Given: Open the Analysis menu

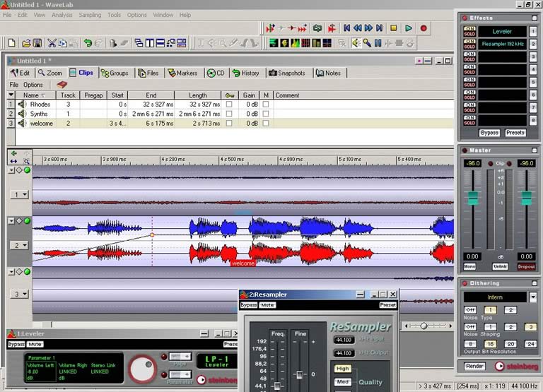Looking at the screenshot, I should [x=62, y=15].
